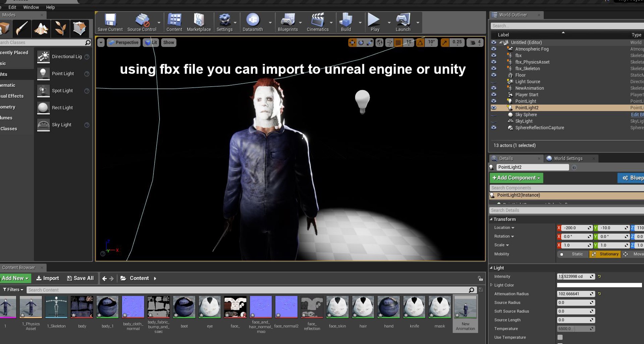Select the scale transform gizmo icon

point(370,43)
